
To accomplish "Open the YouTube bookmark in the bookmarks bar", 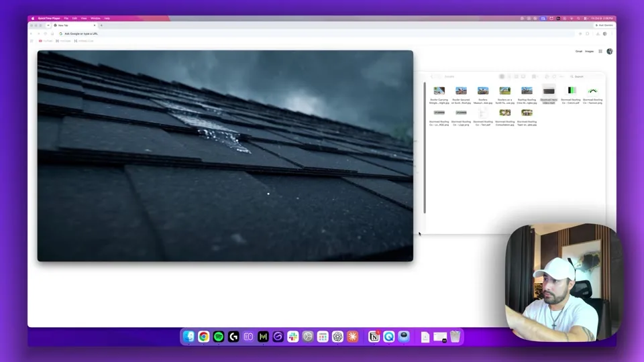I will [46, 41].
